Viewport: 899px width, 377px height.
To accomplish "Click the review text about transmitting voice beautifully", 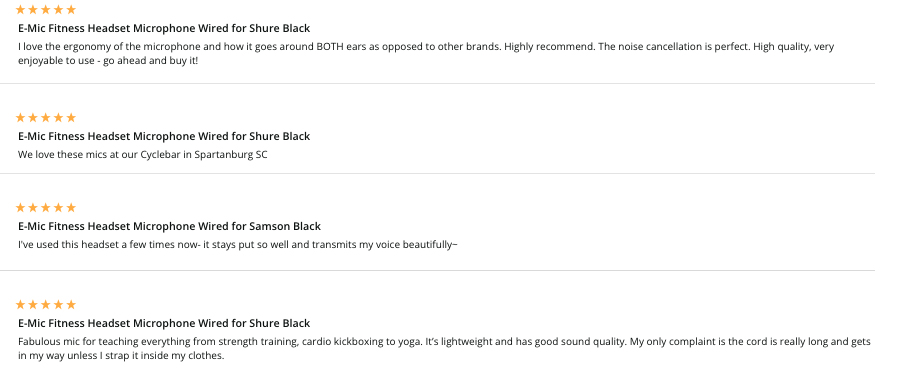I will (237, 245).
